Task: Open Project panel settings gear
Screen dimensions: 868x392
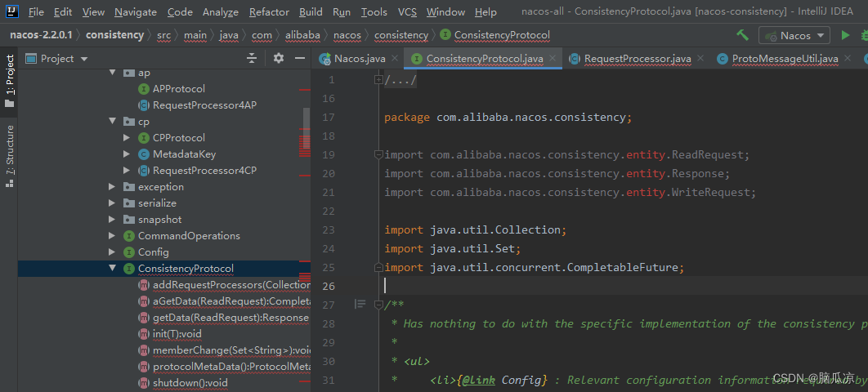Action: [x=279, y=58]
